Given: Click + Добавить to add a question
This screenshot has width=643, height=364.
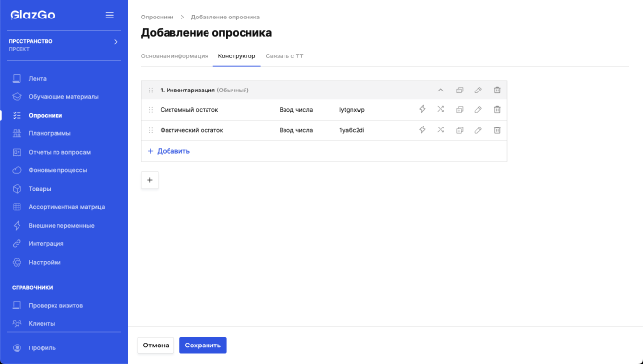Looking at the screenshot, I should click(x=169, y=151).
